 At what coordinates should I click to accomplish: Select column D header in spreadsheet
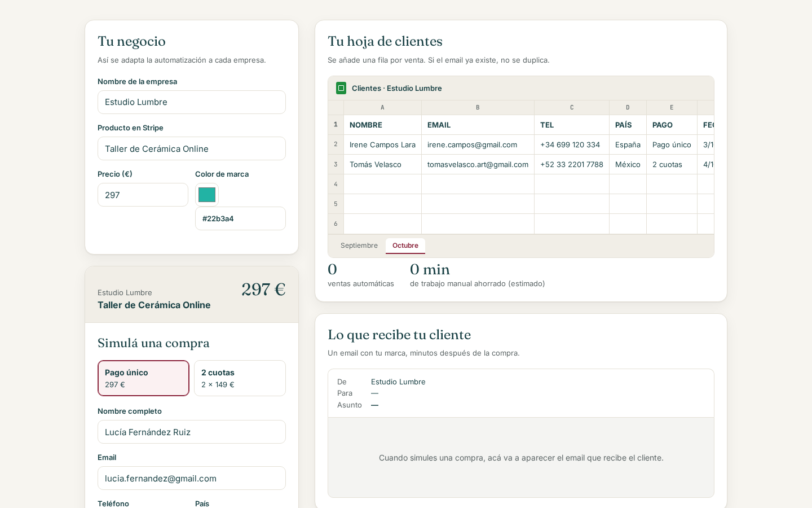628,107
